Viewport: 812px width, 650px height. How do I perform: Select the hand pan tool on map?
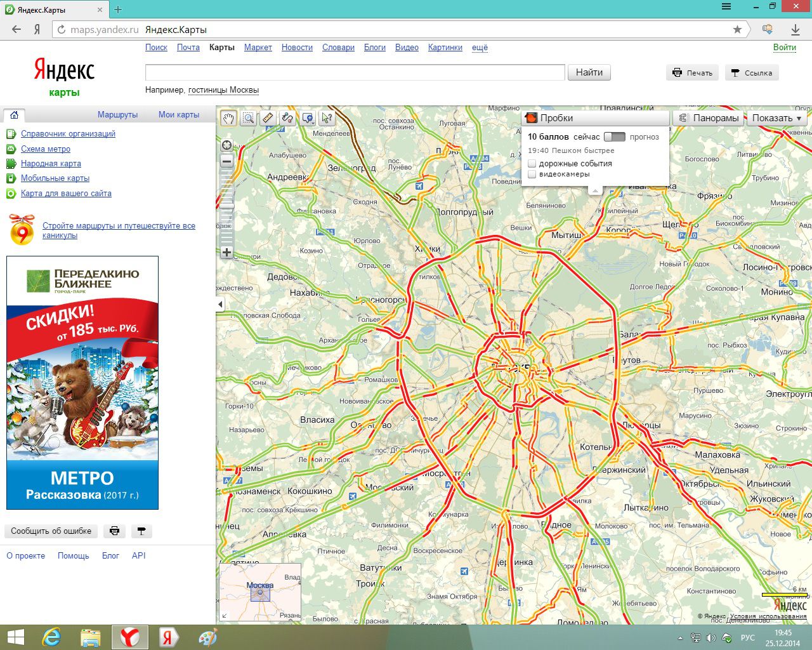click(x=228, y=117)
